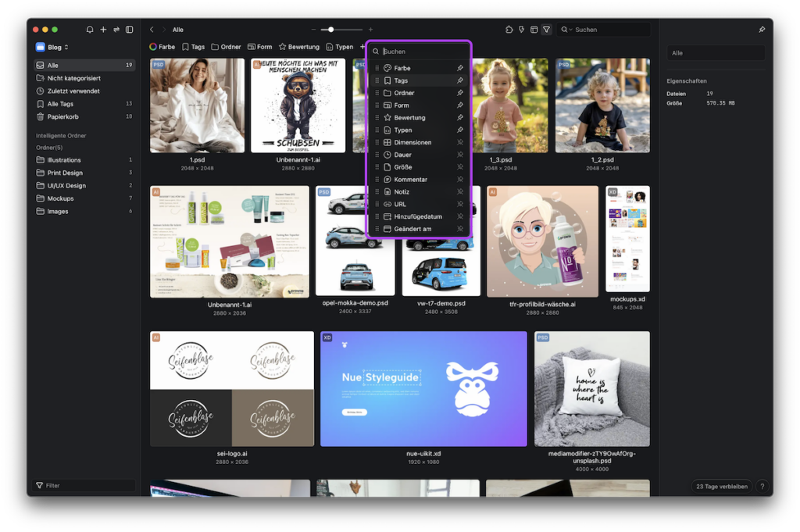Click the lightning bolt toolbar icon
The image size is (800, 532).
(521, 30)
